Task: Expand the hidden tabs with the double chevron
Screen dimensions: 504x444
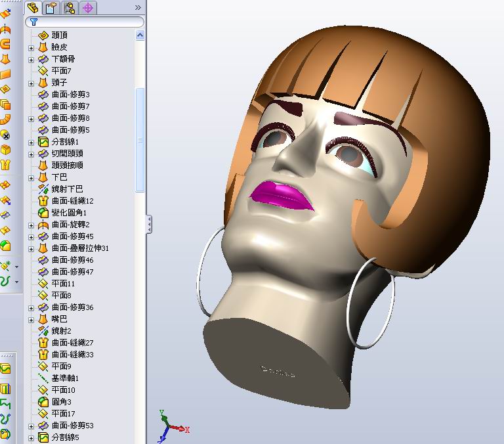Action: click(138, 7)
